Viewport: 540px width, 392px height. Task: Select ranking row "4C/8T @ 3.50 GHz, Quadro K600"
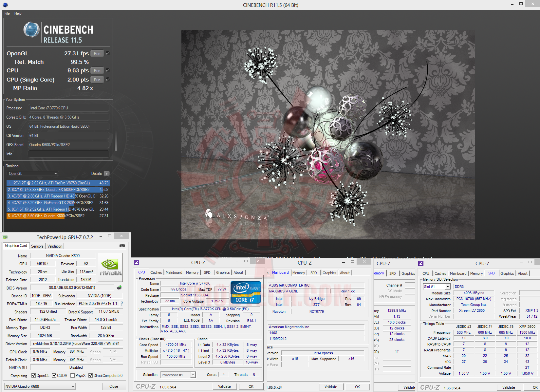tap(58, 216)
